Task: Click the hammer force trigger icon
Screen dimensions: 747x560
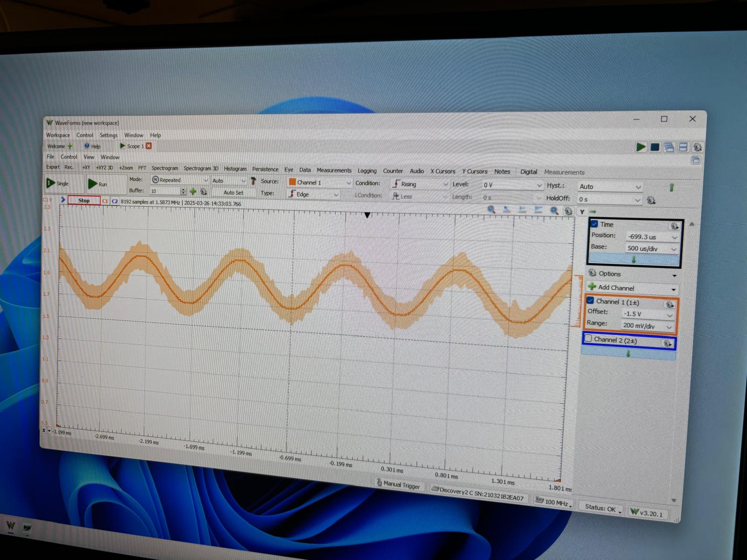Action: coord(254,181)
